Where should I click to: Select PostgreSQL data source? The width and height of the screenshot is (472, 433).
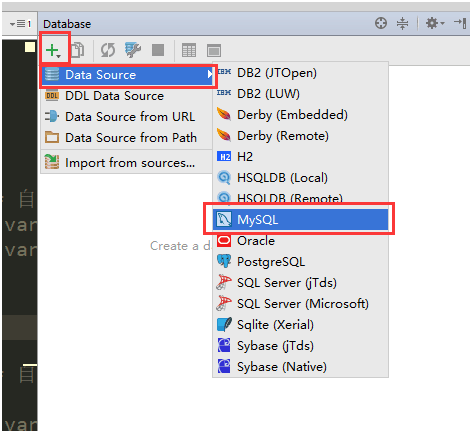pyautogui.click(x=300, y=262)
